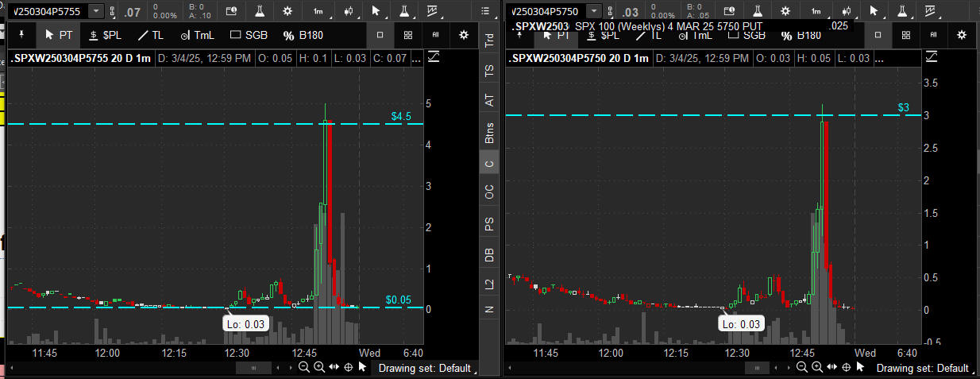This screenshot has width=980, height=379.
Task: Click the $PL tool button in left chart
Action: pos(104,35)
